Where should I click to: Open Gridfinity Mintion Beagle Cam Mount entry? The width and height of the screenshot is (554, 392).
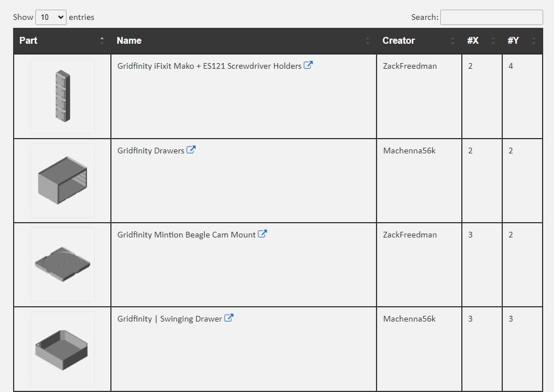click(x=187, y=235)
